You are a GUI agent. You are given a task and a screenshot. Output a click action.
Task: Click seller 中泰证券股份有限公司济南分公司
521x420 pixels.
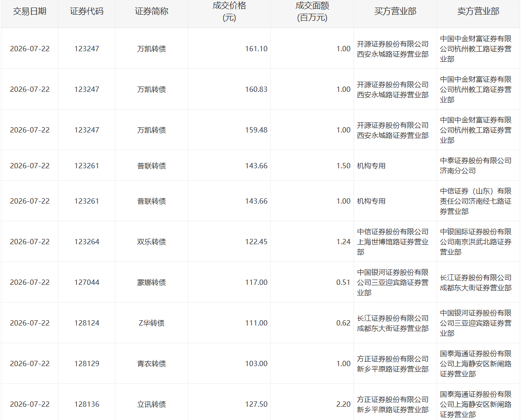[x=475, y=166]
